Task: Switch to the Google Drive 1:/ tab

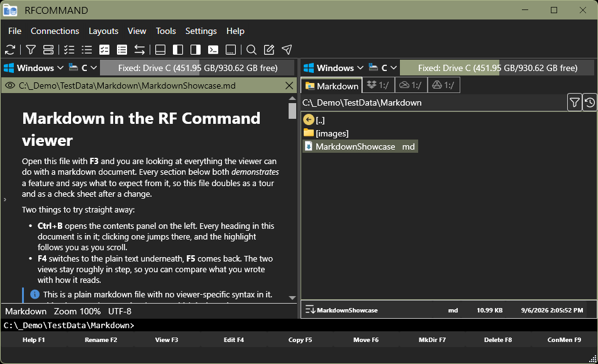Action: 443,85
